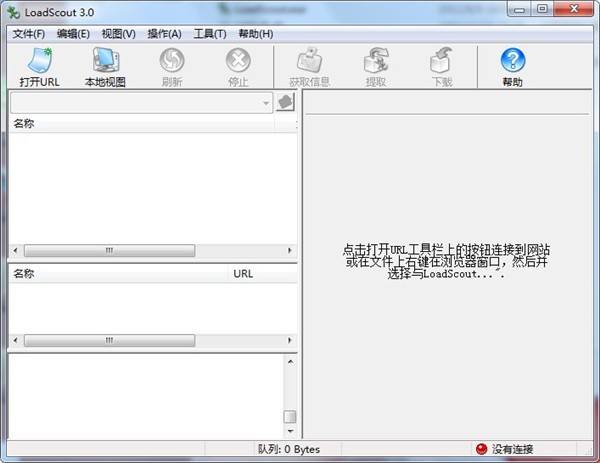Open the 帮助(H) menu
Image resolution: width=600 pixels, height=463 pixels.
click(256, 34)
